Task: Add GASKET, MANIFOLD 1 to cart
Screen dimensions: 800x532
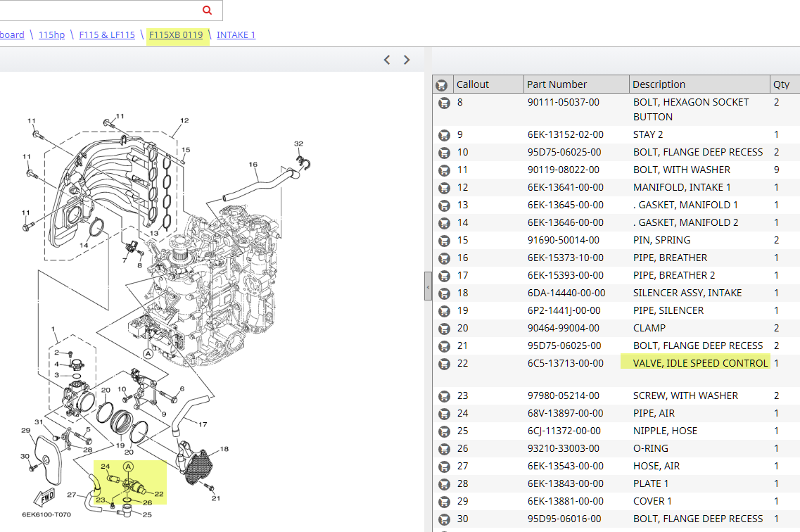Action: pyautogui.click(x=445, y=205)
